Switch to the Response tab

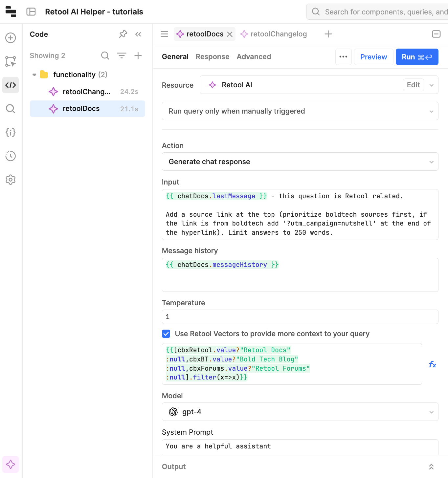pos(213,57)
